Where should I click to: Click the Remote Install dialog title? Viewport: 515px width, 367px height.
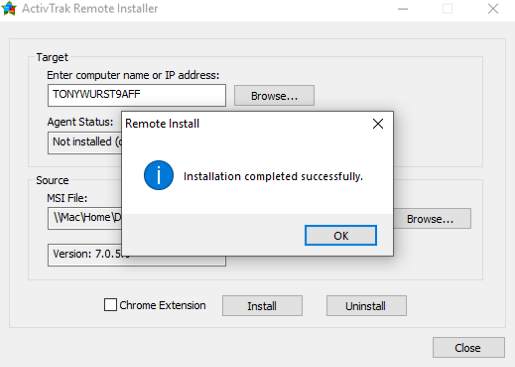pyautogui.click(x=162, y=124)
